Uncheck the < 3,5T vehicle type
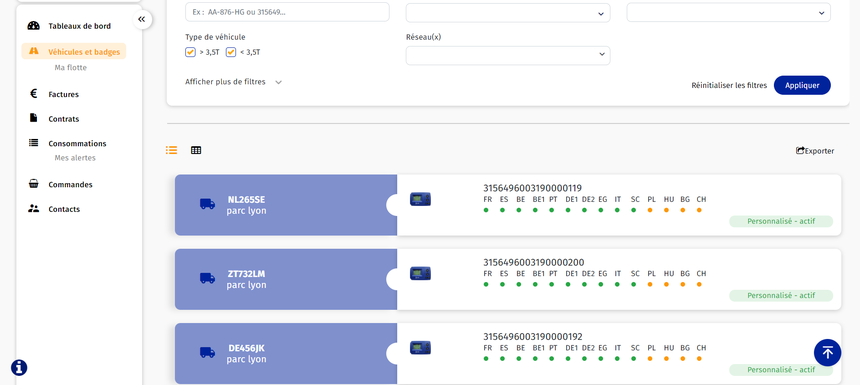Image resolution: width=860 pixels, height=385 pixels. (231, 52)
